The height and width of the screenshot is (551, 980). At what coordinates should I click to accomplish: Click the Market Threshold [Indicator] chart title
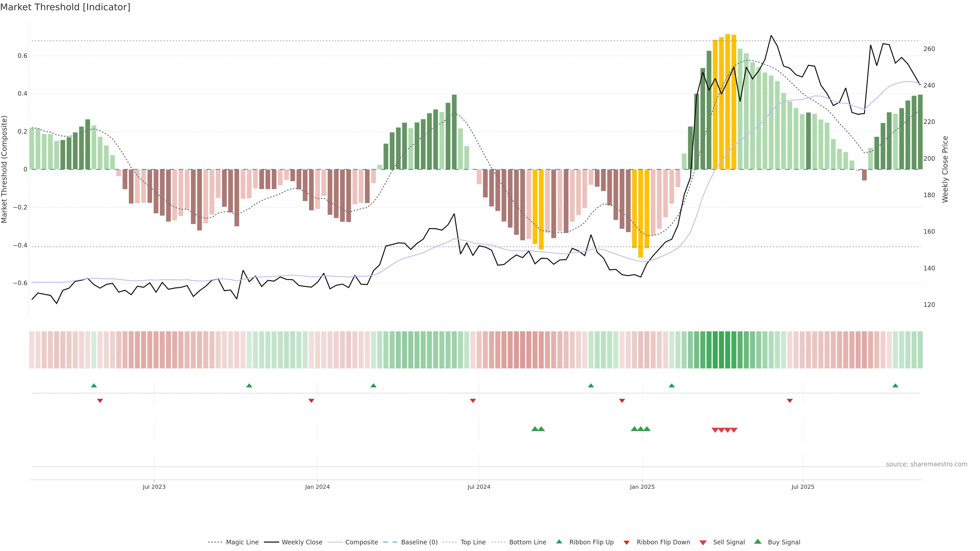[x=65, y=7]
